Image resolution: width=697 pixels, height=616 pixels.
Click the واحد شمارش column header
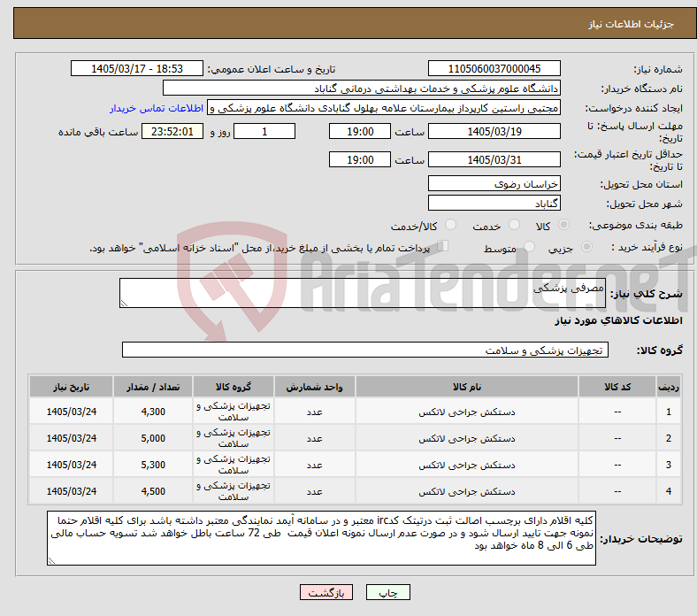[x=315, y=387]
